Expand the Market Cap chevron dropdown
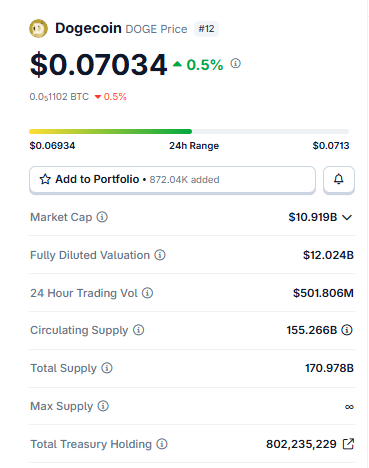369x468 pixels. pos(347,217)
